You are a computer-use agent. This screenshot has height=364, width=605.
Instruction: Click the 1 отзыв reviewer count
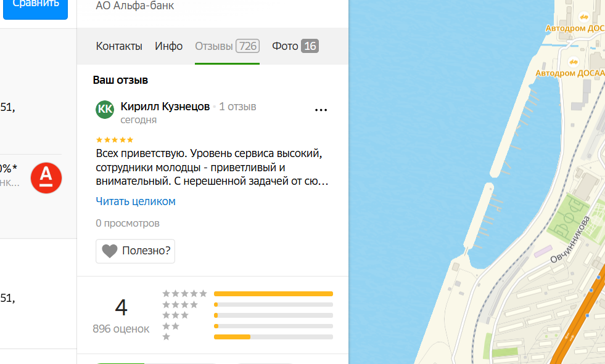tap(237, 107)
